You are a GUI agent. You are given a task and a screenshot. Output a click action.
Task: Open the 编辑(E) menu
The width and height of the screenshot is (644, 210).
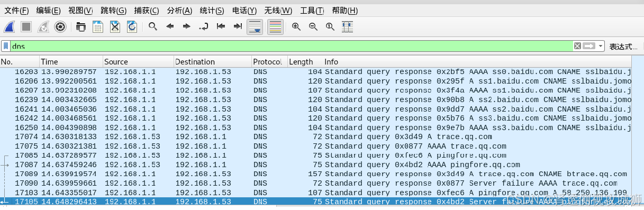pyautogui.click(x=49, y=11)
